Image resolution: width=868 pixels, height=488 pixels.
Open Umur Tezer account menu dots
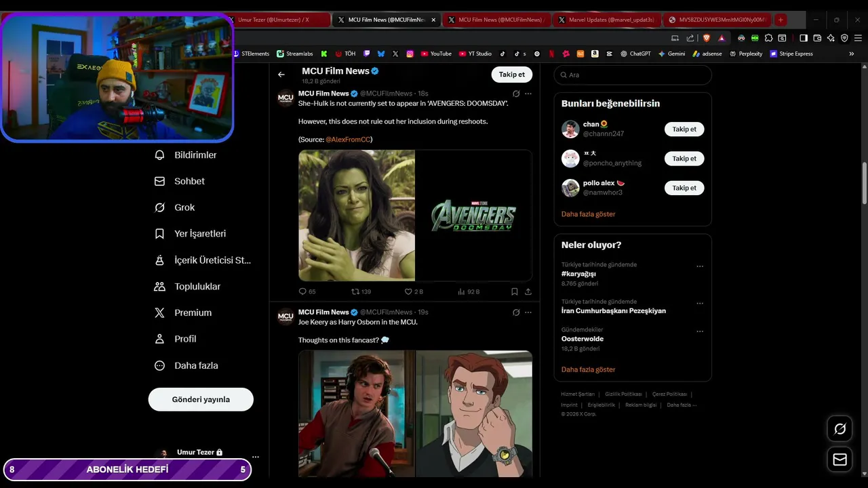point(256,457)
